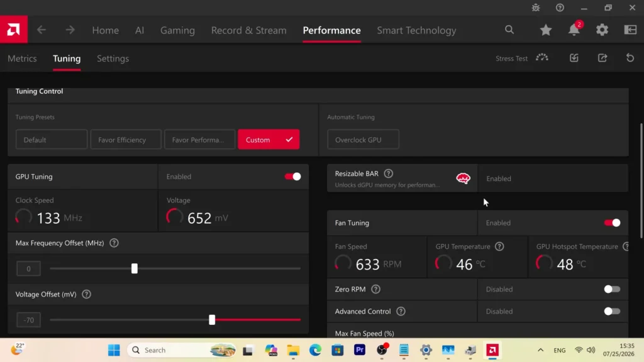The width and height of the screenshot is (644, 362).
Task: Open the volume tray icon
Action: click(591, 350)
